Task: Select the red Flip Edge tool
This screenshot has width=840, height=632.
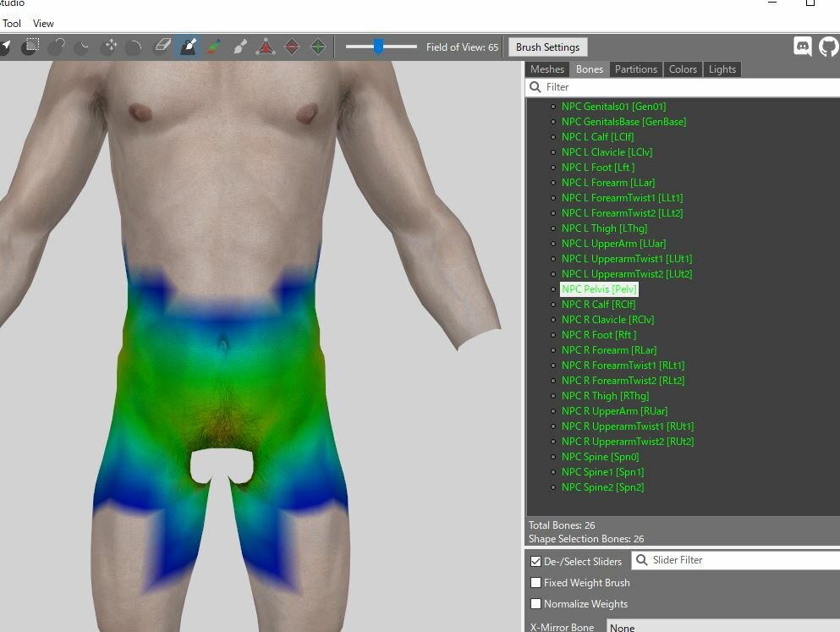Action: tap(292, 47)
